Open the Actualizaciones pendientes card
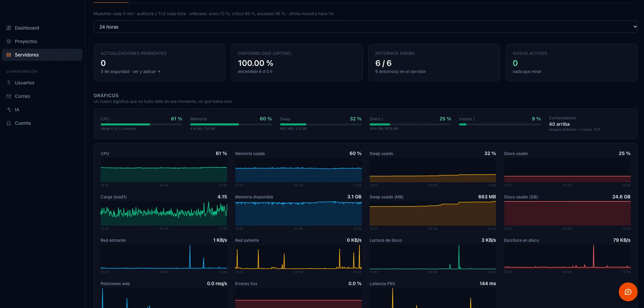This screenshot has height=308, width=644. [x=160, y=63]
